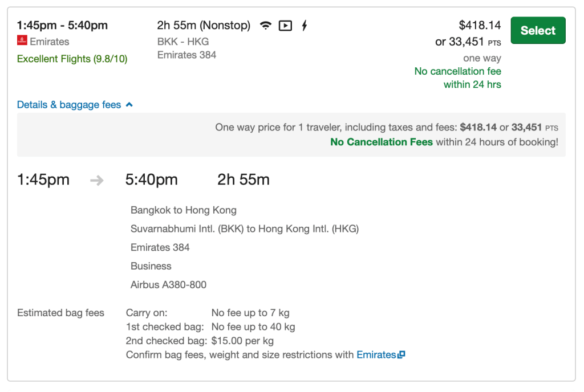Click the 2h 55m (Nonstop) duration label
The width and height of the screenshot is (584, 392).
coord(204,26)
